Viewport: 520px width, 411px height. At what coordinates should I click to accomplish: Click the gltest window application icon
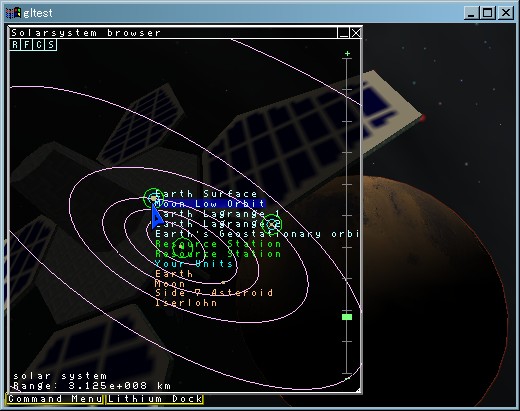pos(13,13)
